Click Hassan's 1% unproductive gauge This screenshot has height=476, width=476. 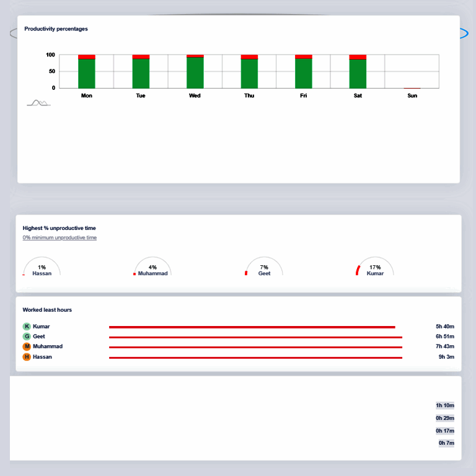coord(42,267)
